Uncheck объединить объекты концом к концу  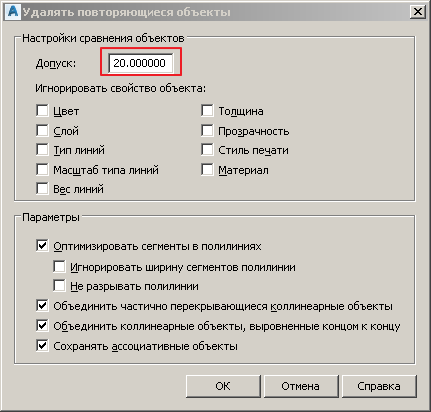pos(42,326)
